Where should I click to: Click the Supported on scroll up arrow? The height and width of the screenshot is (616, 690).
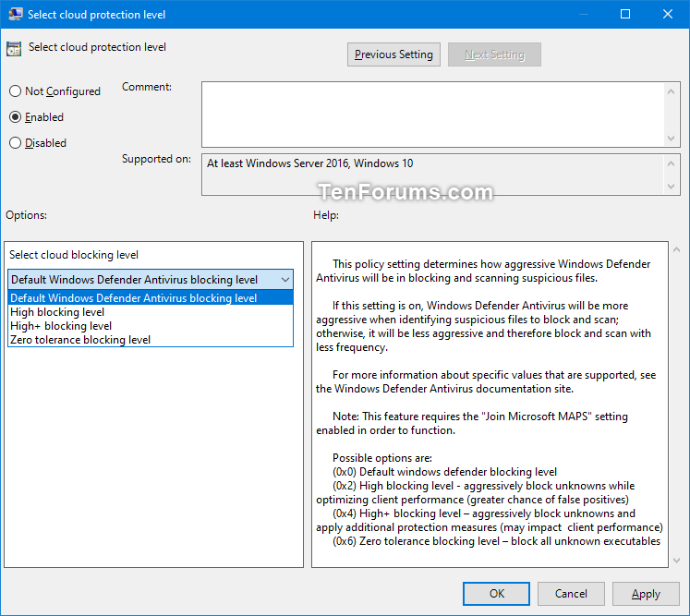point(672,163)
